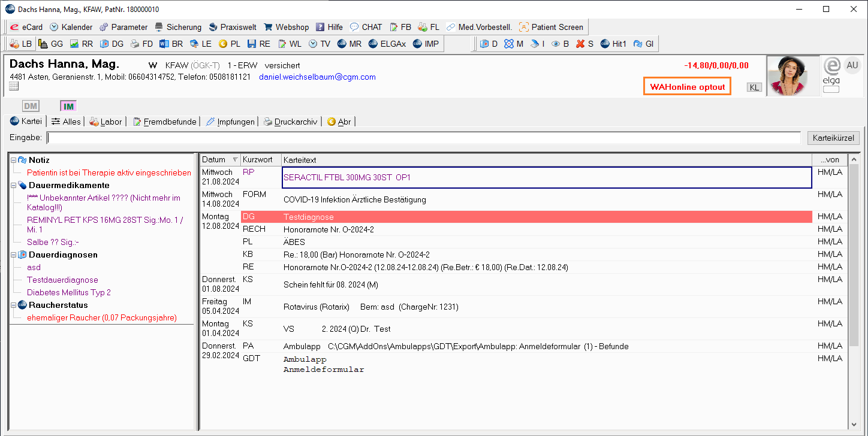Click the RE save-disk toolbar button
This screenshot has height=436, width=868.
259,44
